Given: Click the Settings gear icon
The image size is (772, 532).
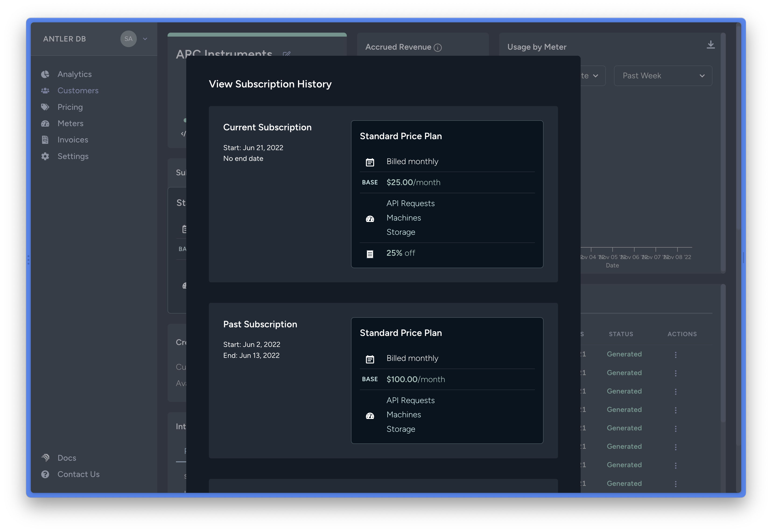Looking at the screenshot, I should coord(45,156).
